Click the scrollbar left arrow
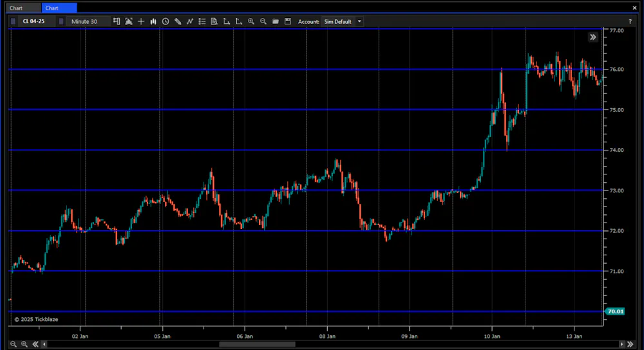This screenshot has height=350, width=644. [x=44, y=344]
